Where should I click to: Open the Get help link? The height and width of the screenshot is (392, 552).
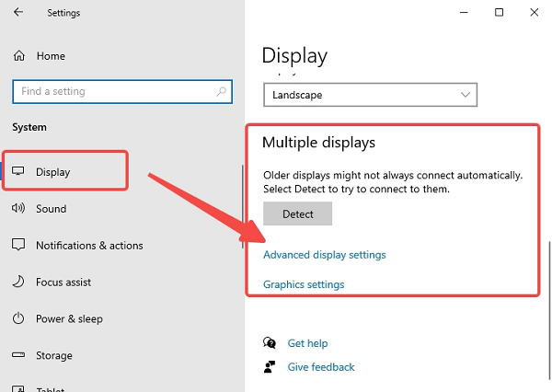307,343
